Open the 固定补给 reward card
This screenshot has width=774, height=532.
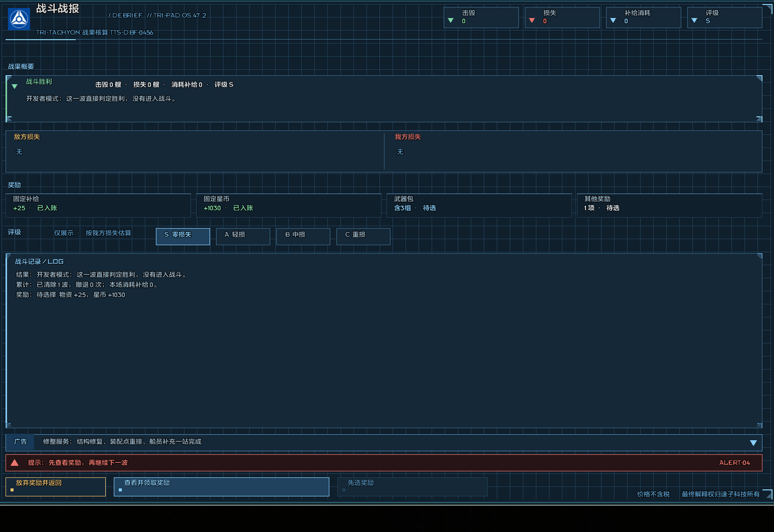coord(98,205)
